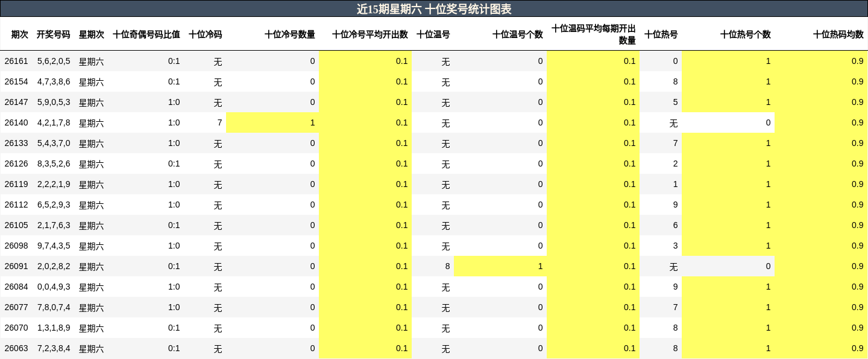
Task: Select the 十位温号个数 column header
Action: tap(518, 34)
